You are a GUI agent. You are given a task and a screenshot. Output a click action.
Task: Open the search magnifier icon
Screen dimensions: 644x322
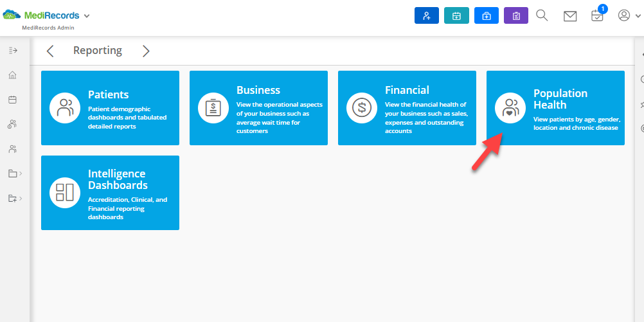pos(542,15)
